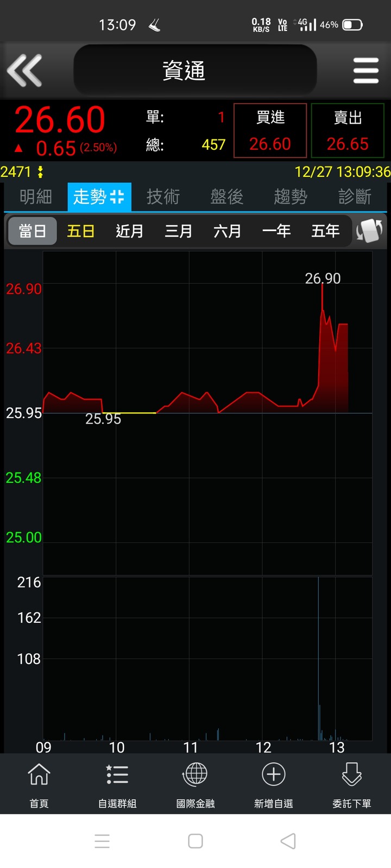Open the 趨勢 tab
Image resolution: width=391 pixels, height=868 pixels.
point(291,196)
